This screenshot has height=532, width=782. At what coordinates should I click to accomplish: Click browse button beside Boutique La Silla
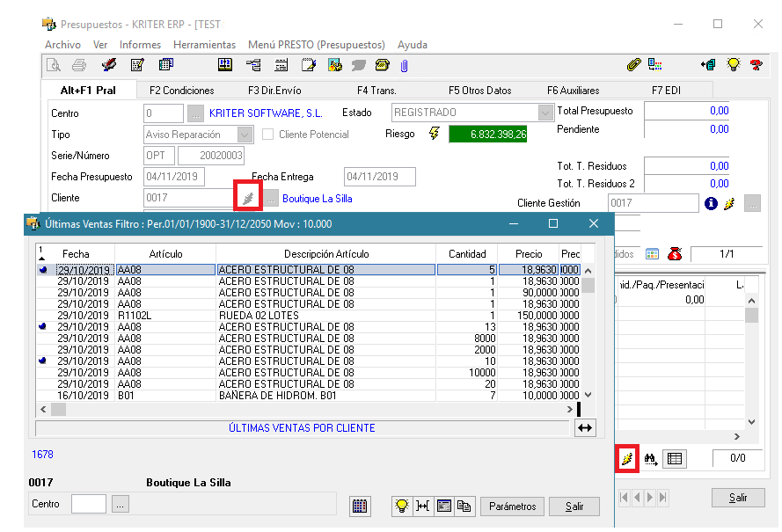(x=270, y=199)
